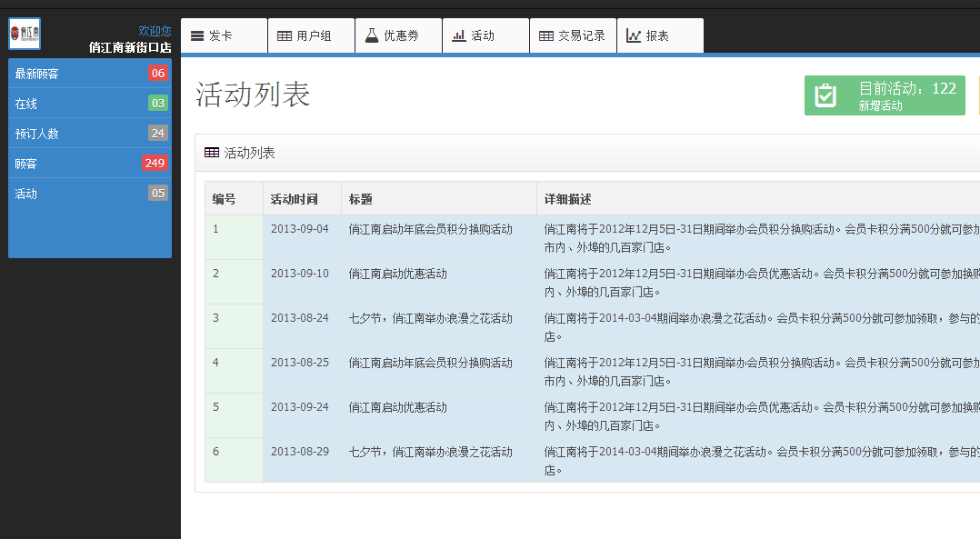Switch to the 优惠券 tab
Viewport: 980px width, 539px height.
(401, 36)
